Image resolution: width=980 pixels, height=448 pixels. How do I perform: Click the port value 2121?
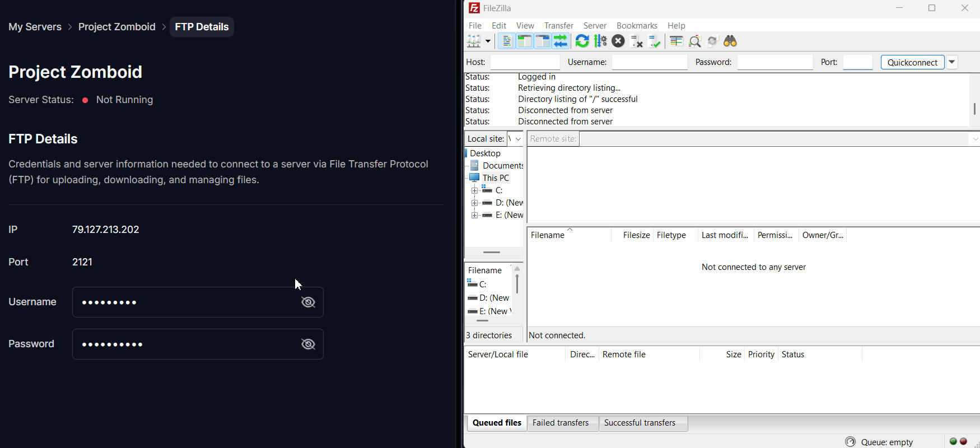(82, 262)
